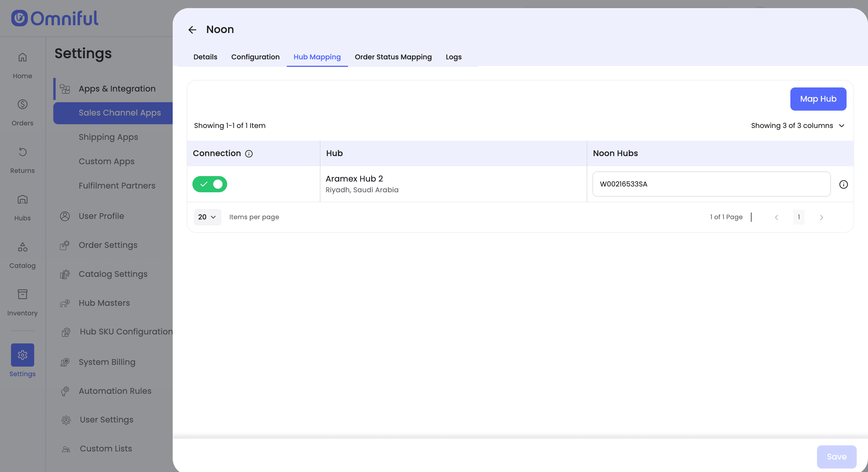Click the Aramex Hub 2 hub name
This screenshot has width=868, height=472.
(x=354, y=179)
